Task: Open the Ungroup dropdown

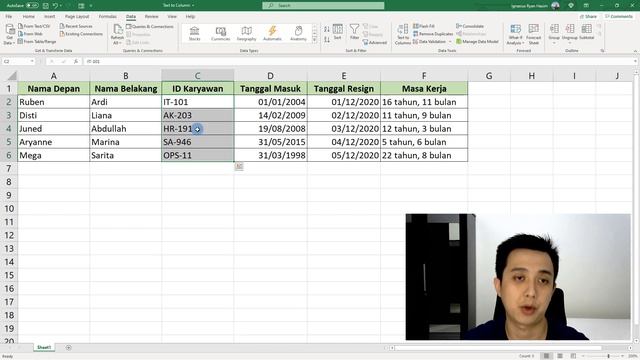Action: point(570,33)
